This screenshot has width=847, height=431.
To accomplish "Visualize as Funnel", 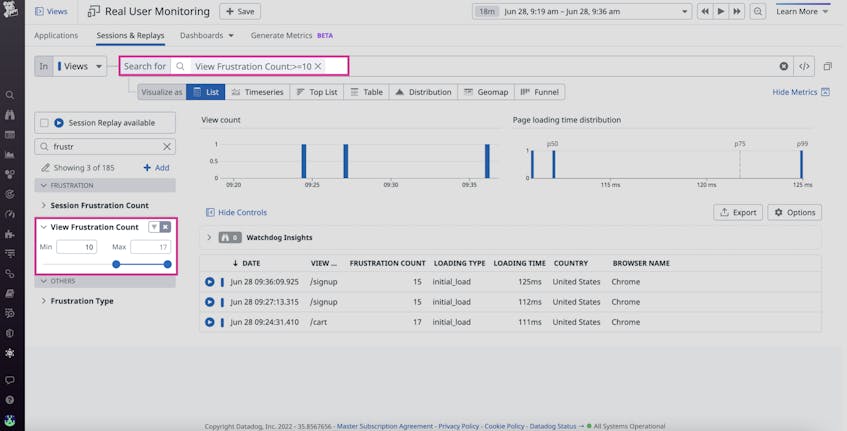I will tap(540, 92).
